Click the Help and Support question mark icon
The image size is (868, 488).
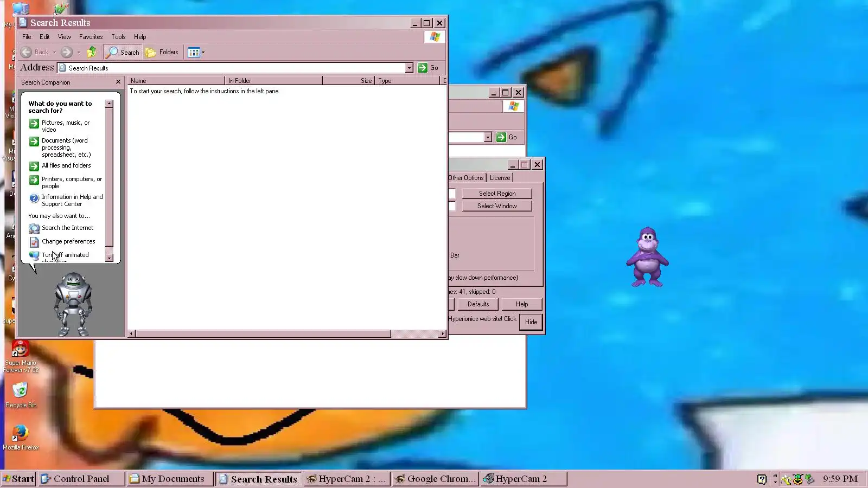click(34, 198)
